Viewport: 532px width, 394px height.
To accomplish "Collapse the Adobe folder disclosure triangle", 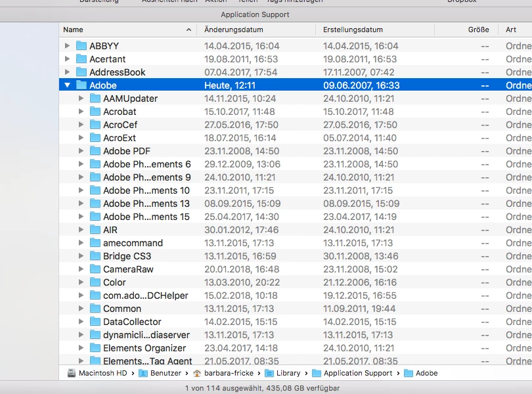I will point(67,85).
